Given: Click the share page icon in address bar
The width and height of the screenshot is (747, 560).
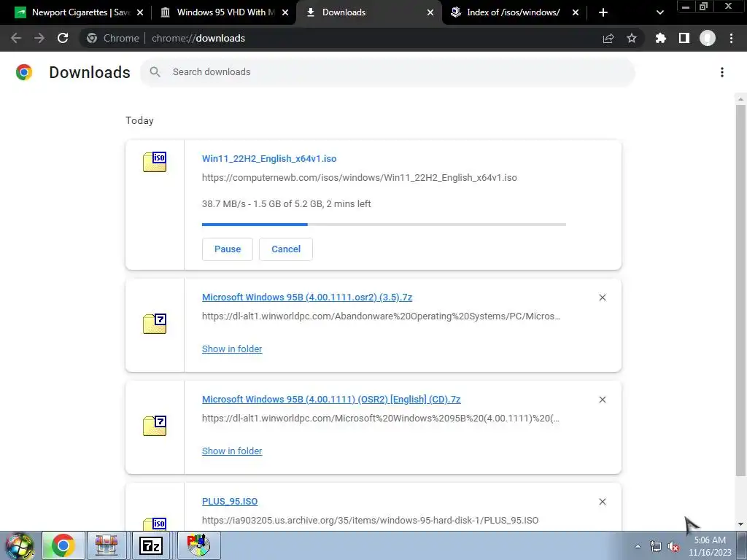Looking at the screenshot, I should point(608,38).
